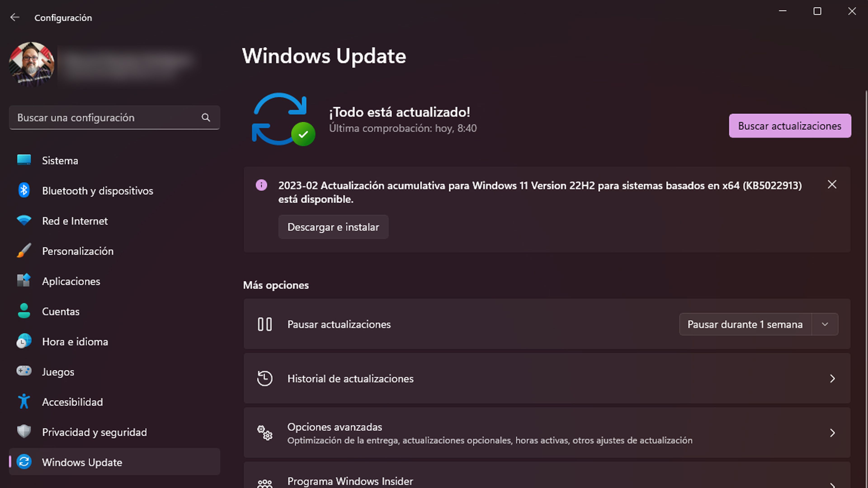The width and height of the screenshot is (868, 488).
Task: Open Privacidad y seguridad settings
Action: pos(115,432)
